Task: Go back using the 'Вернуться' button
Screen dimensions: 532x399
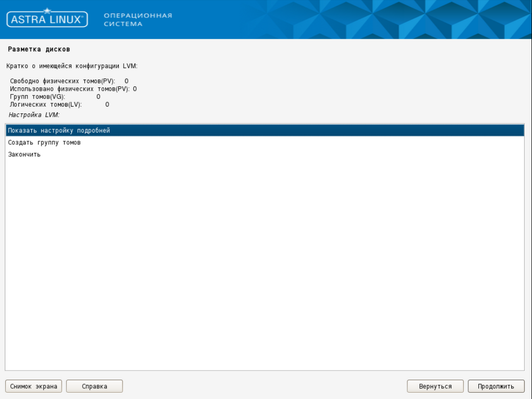Action: point(435,386)
